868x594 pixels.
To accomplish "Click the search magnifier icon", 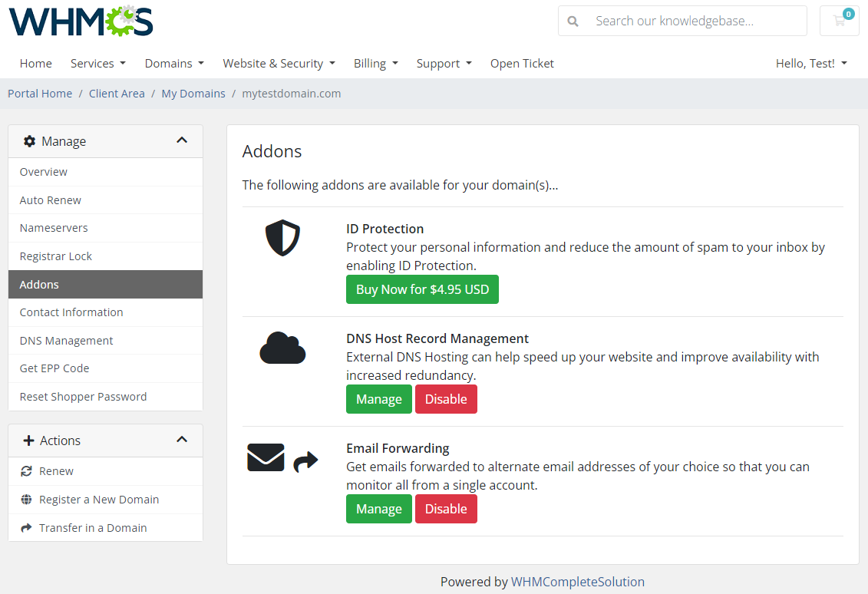I will [x=573, y=21].
